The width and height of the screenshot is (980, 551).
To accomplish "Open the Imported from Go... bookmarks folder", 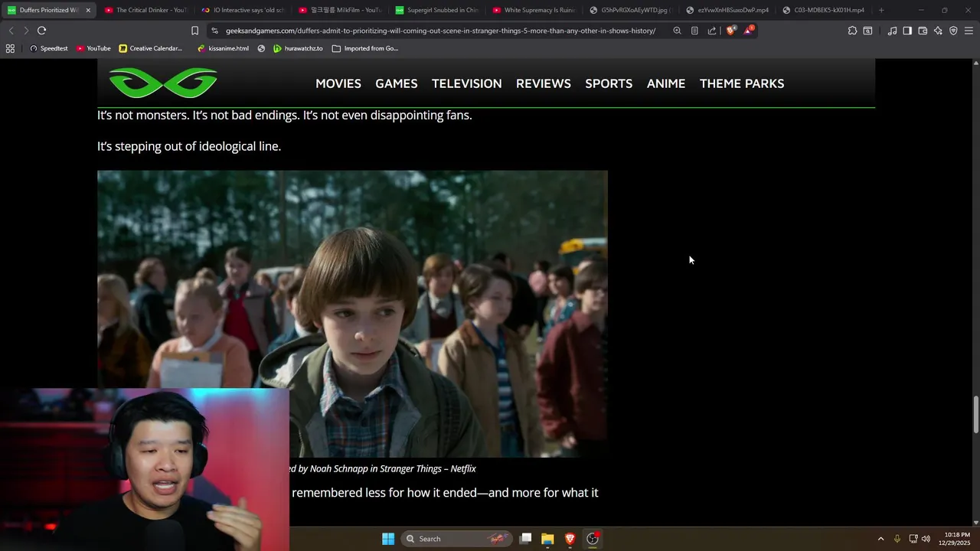I will [365, 48].
